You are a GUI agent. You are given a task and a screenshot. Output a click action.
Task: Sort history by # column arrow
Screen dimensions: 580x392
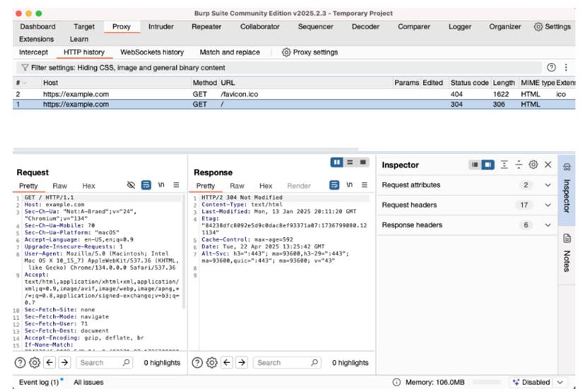coord(25,83)
